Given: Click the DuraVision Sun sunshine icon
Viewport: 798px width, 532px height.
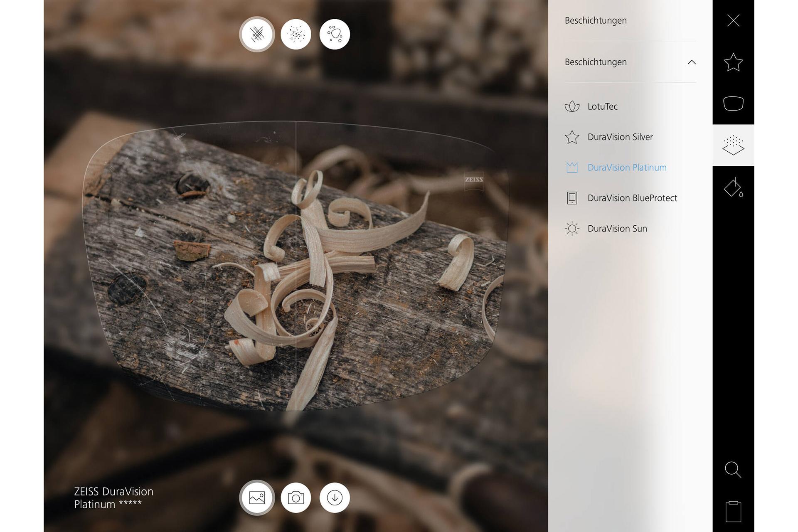Looking at the screenshot, I should [x=572, y=229].
